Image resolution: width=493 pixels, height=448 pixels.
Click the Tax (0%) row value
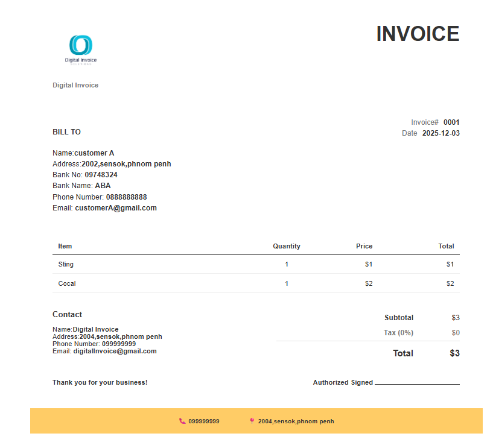(456, 332)
